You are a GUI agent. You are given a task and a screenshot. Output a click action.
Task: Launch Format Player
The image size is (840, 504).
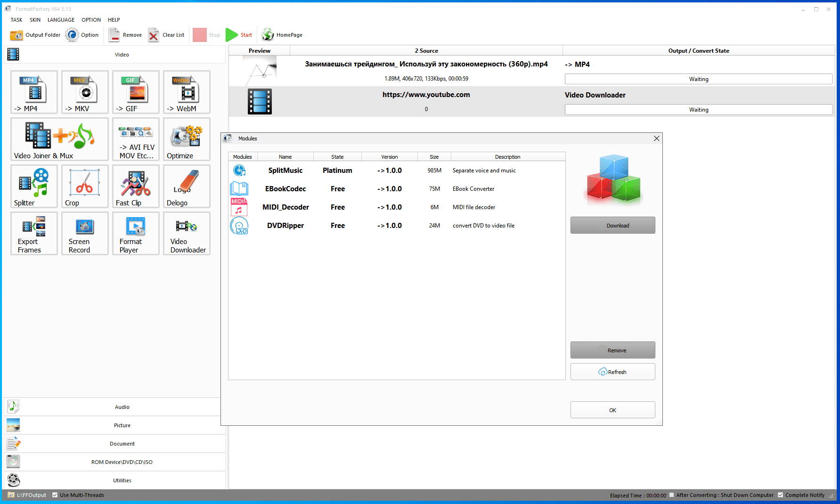(136, 233)
